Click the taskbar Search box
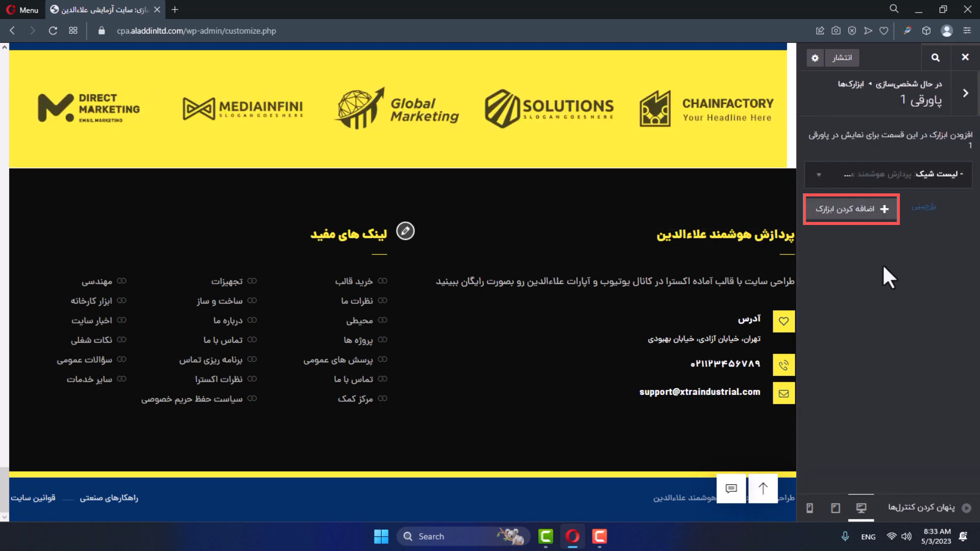Screen dimensions: 980x551 [x=463, y=537]
